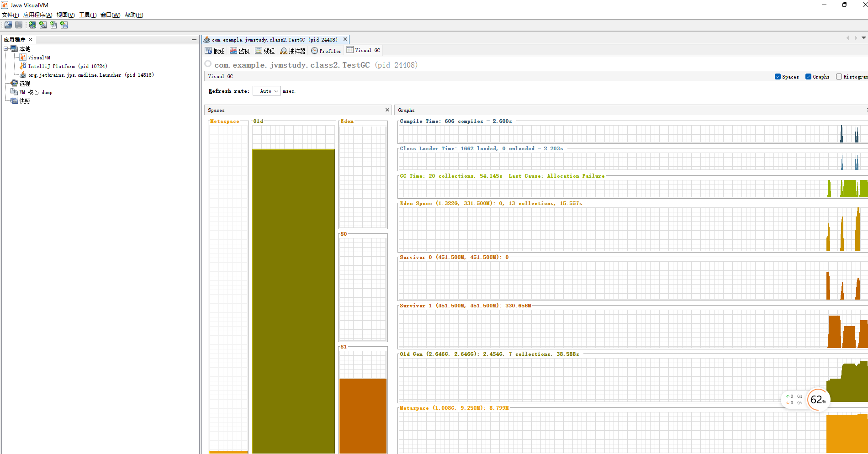868x454 pixels.
Task: Minimize the 应用程序 side panel
Action: tap(194, 40)
